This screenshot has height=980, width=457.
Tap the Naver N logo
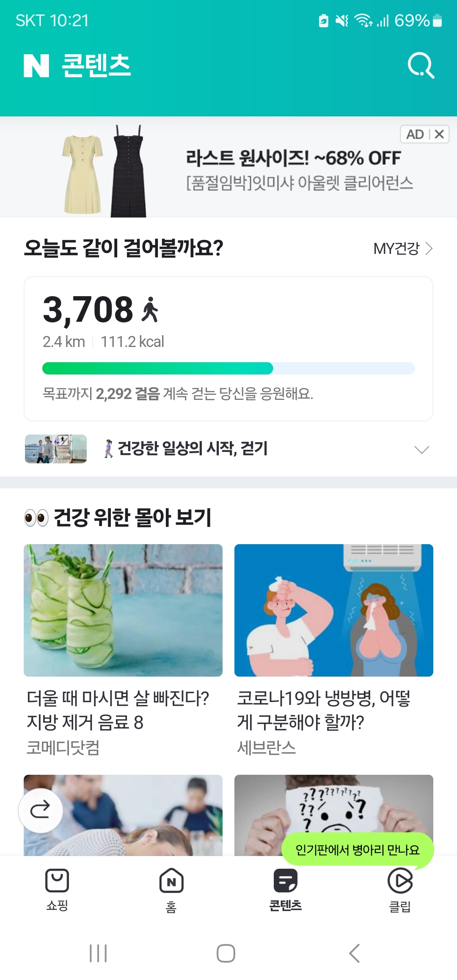36,66
